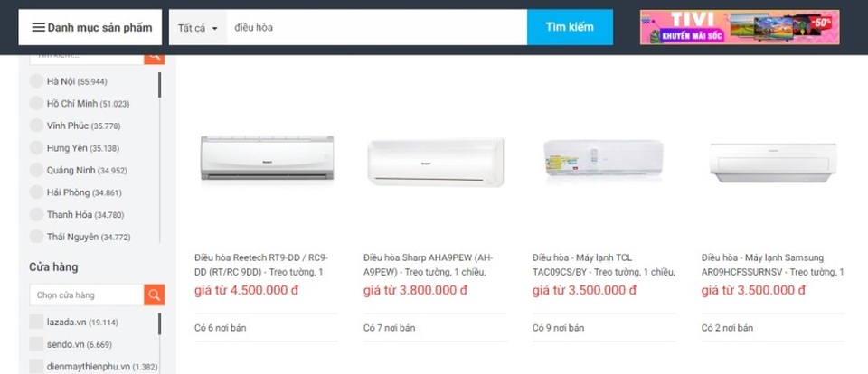This screenshot has height=374, width=868.
Task: Open the Reetech RT9-DD air conditioner image
Action: pos(267,162)
